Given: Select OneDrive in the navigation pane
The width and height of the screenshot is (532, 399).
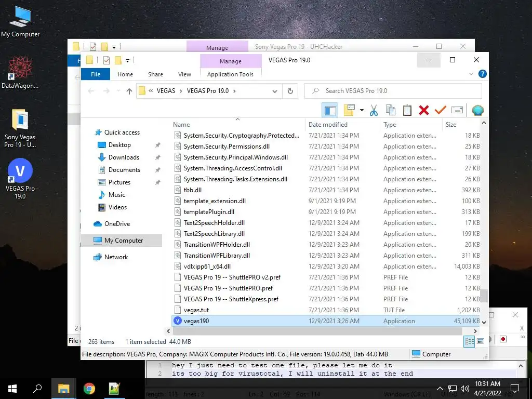Looking at the screenshot, I should (117, 224).
